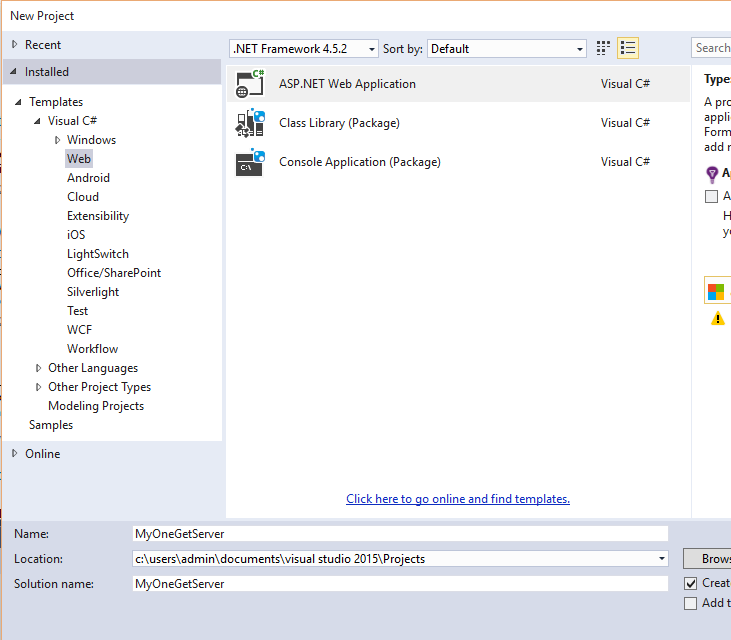Click the Console Application (Package) icon

[250, 162]
